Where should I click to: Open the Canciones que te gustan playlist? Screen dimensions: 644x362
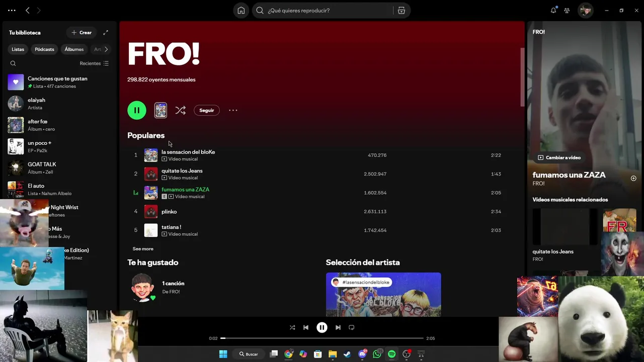coord(59,82)
